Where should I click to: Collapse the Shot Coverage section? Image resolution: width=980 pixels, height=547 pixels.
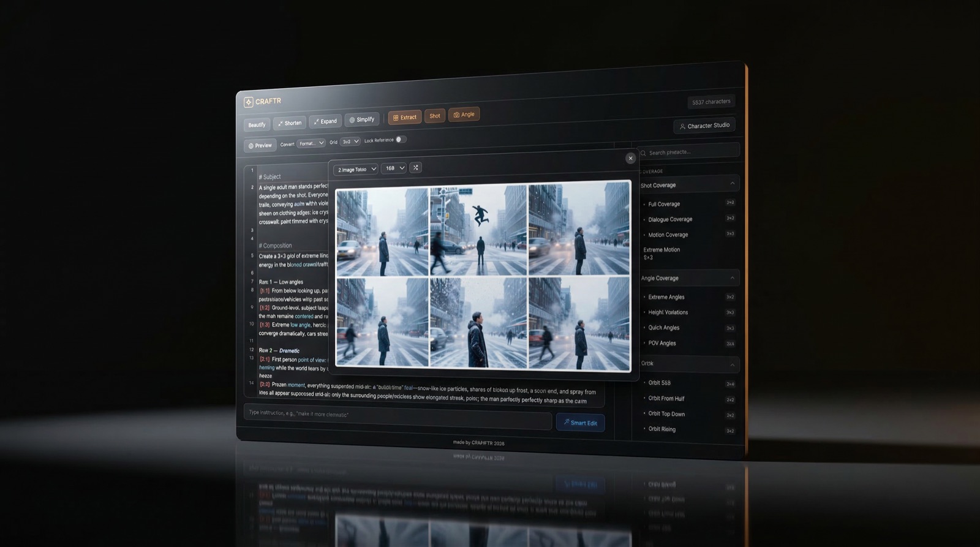pos(732,183)
